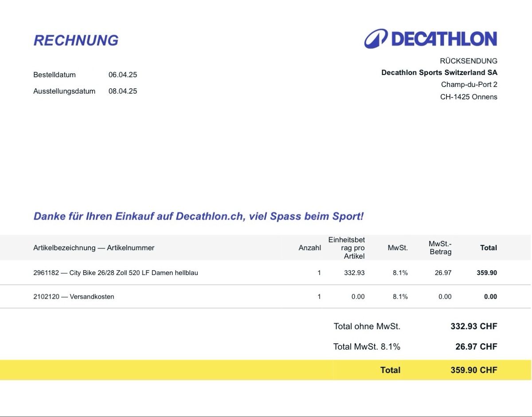Click the MwSt. column header

coord(398,248)
